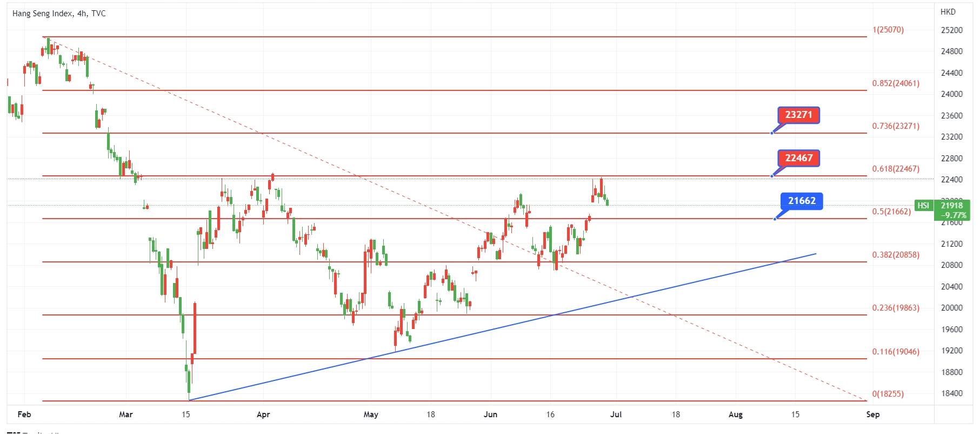Click the 0.618(22467) Fibonacci level label
This screenshot has height=434, width=980.
coord(895,169)
